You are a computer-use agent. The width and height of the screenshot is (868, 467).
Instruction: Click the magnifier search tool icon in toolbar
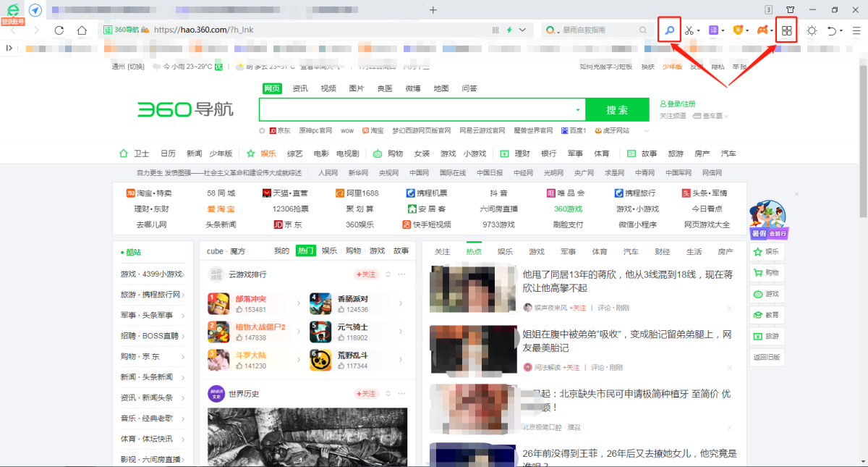pyautogui.click(x=670, y=30)
